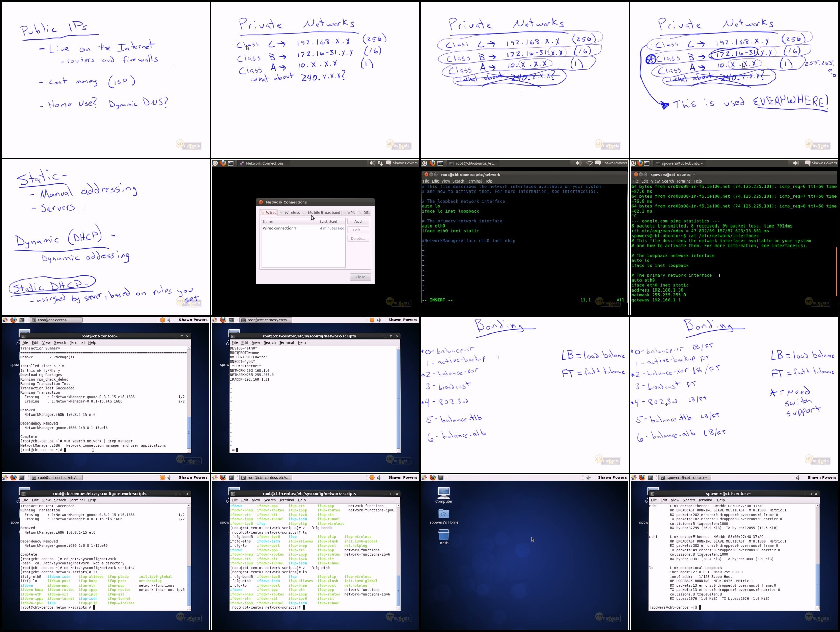Launch Firefox beside the 'root@cbt-centos:~' taskbar button

[x=13, y=320]
